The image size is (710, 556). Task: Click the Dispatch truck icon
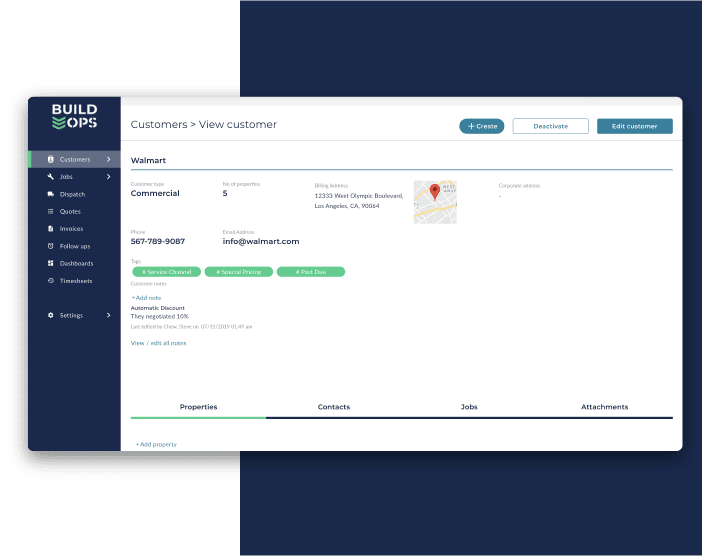click(x=51, y=194)
